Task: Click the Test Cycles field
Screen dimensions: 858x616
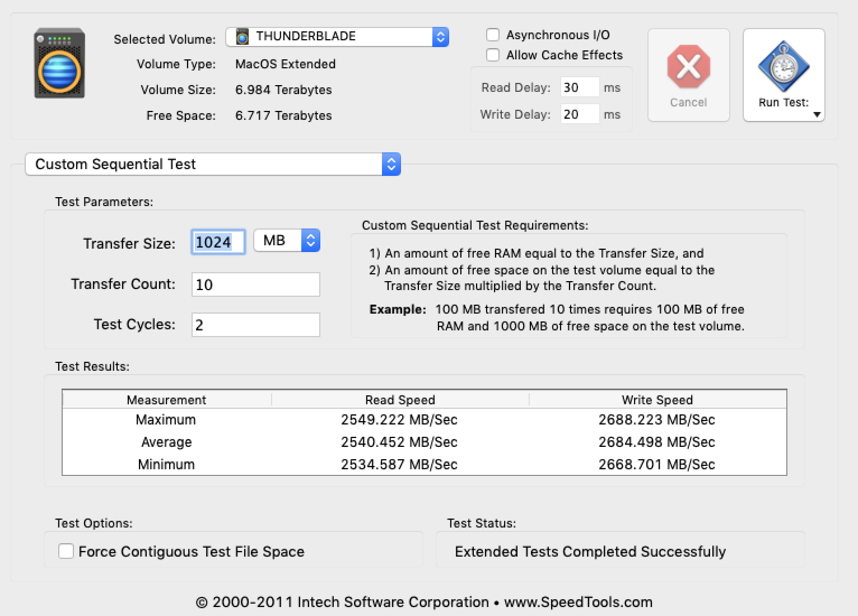Action: coord(255,325)
